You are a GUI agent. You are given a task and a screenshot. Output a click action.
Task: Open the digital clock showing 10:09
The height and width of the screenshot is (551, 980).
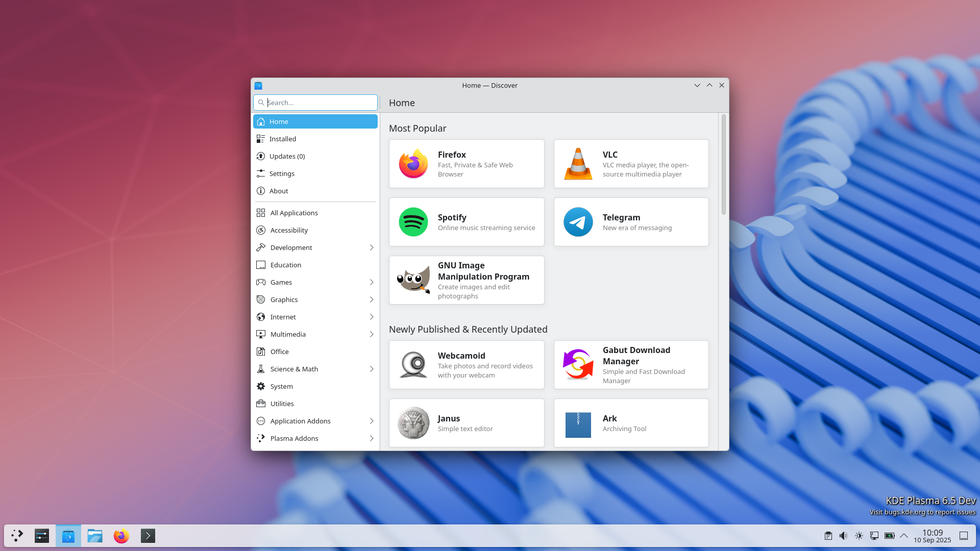click(x=932, y=536)
